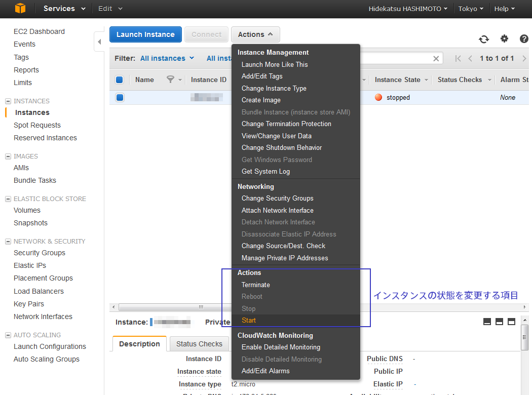532x395 pixels.
Task: Go to Spot Requests page
Action: pyautogui.click(x=37, y=125)
